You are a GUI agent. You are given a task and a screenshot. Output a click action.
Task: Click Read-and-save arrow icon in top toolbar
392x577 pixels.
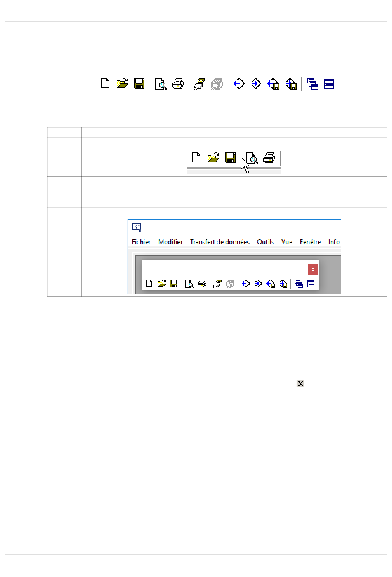273,84
